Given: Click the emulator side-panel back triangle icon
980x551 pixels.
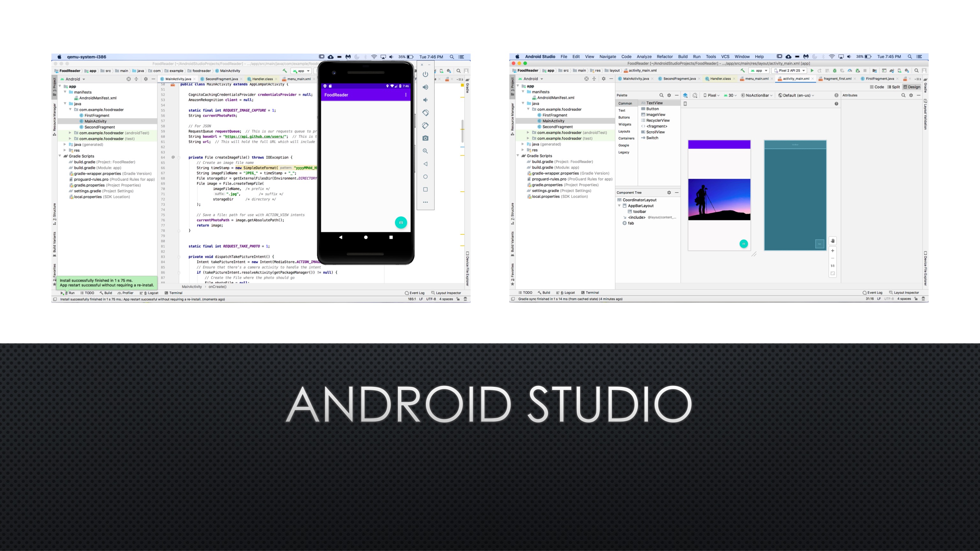Looking at the screenshot, I should pyautogui.click(x=425, y=164).
